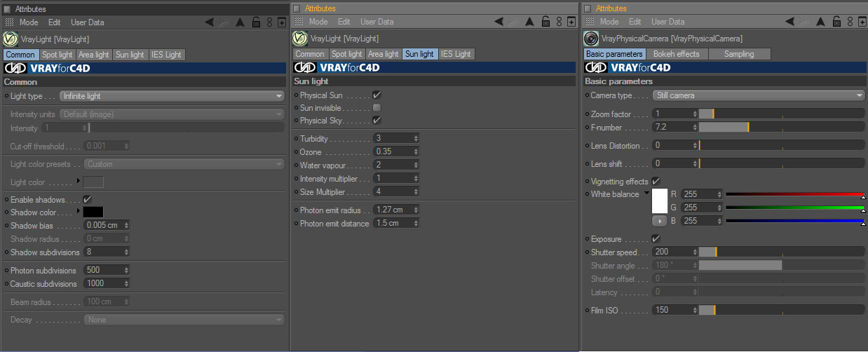Switch to IES Light tab in Sun light panel
Screen dimensions: 868x352
point(456,54)
